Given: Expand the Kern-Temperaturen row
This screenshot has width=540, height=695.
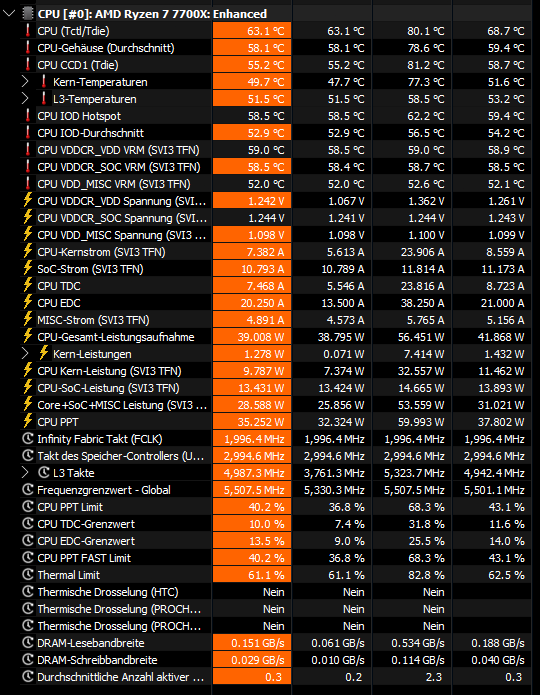Looking at the screenshot, I should [x=25, y=82].
